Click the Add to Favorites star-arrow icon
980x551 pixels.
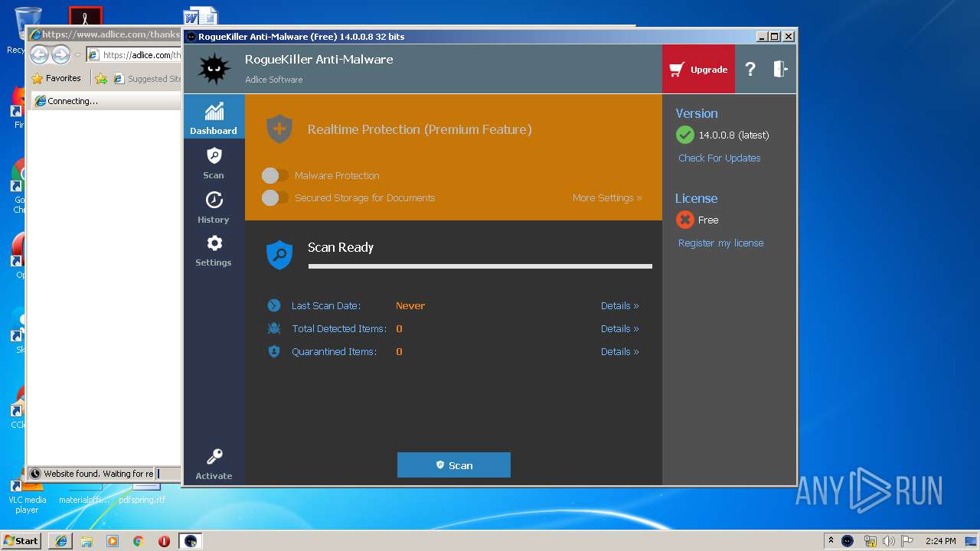click(x=101, y=78)
